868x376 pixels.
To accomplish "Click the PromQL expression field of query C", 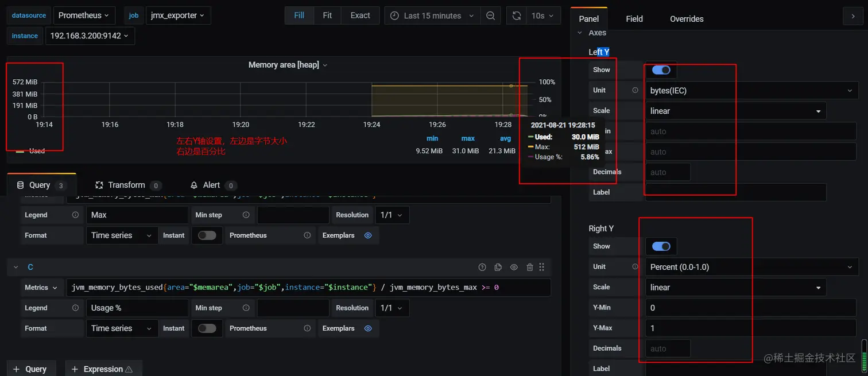I will [x=308, y=288].
